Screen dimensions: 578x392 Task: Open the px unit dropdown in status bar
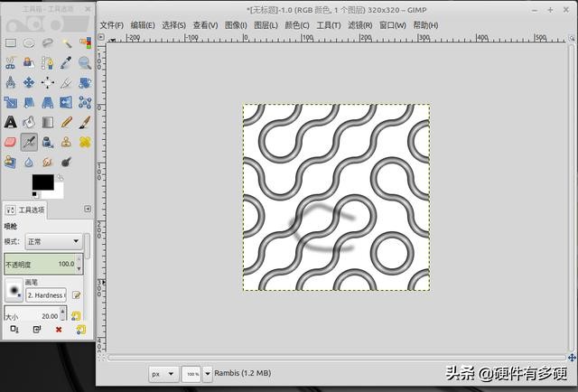coord(163,374)
